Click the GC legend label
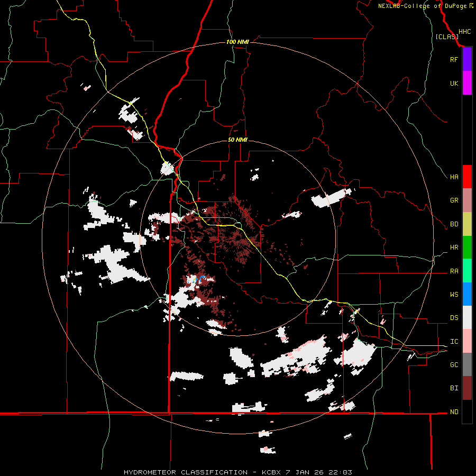The height and width of the screenshot is (476, 476). coord(454,365)
